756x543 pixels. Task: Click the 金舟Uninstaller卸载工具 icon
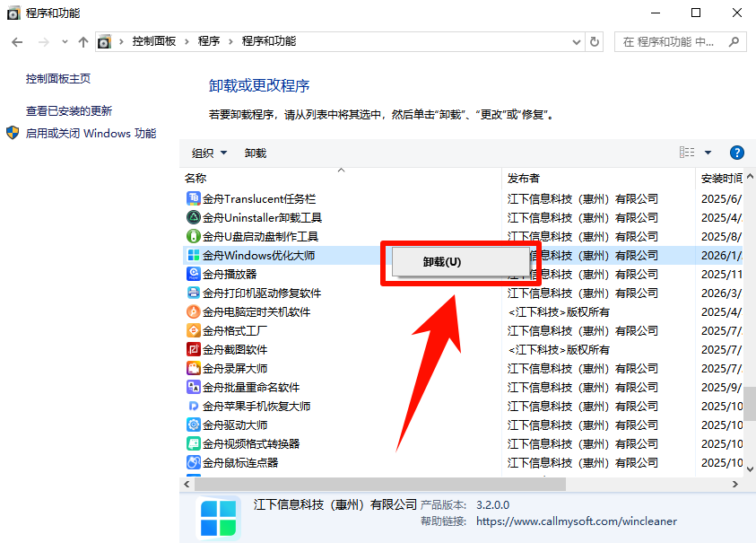[x=194, y=217]
